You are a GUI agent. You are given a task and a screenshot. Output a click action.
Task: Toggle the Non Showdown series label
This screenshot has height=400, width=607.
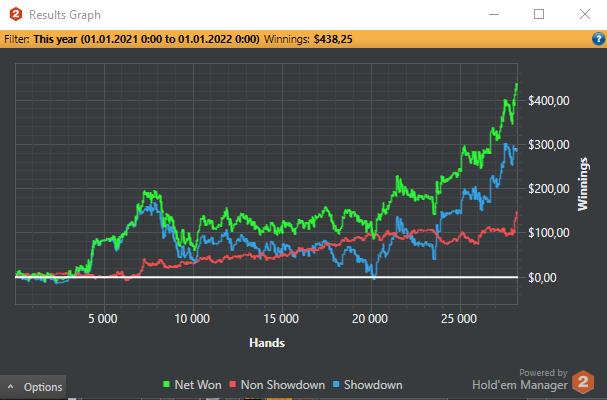tap(283, 385)
